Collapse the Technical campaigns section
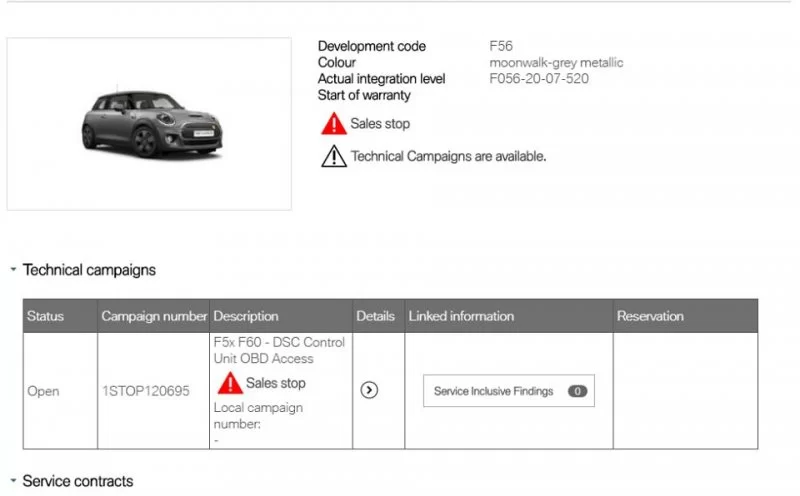800x496 pixels. [13, 270]
